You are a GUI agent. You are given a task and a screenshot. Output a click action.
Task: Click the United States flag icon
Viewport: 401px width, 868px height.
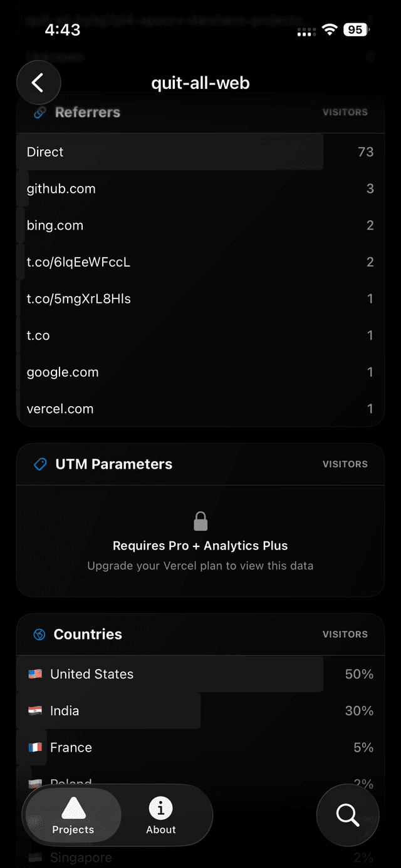[34, 674]
